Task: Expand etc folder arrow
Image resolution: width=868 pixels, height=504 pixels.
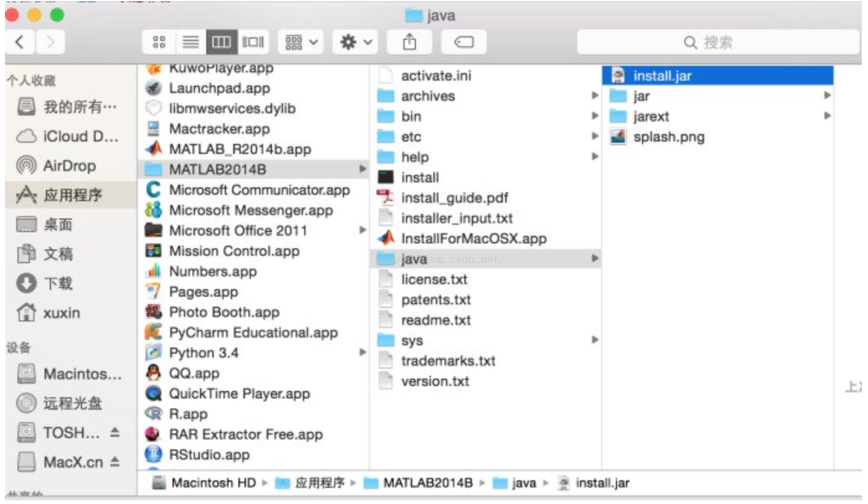Action: (595, 137)
